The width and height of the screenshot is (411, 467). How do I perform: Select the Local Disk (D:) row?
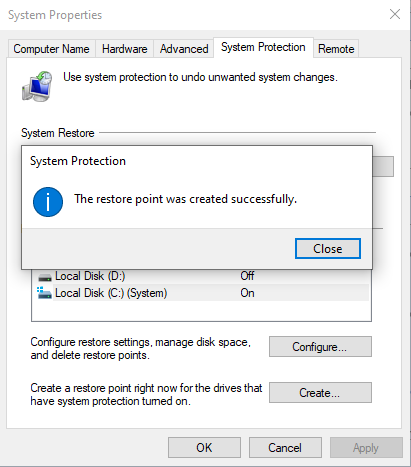pyautogui.click(x=201, y=276)
